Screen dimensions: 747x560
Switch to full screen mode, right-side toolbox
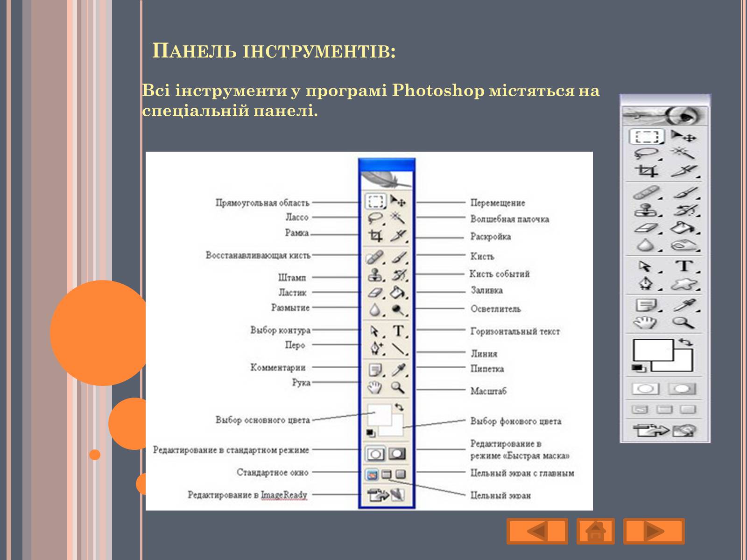[x=688, y=410]
